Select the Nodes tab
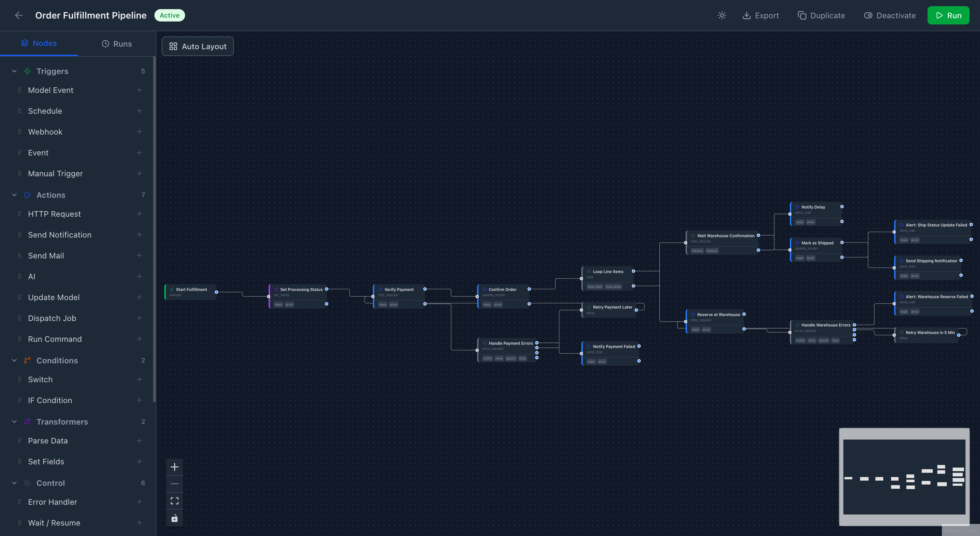This screenshot has width=980, height=536. point(39,43)
